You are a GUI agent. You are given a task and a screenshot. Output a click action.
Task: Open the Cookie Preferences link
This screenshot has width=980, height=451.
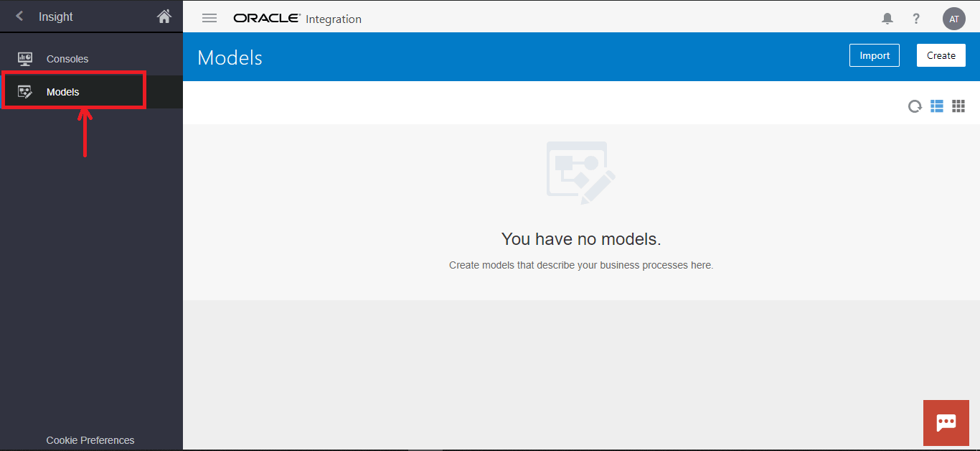point(90,440)
